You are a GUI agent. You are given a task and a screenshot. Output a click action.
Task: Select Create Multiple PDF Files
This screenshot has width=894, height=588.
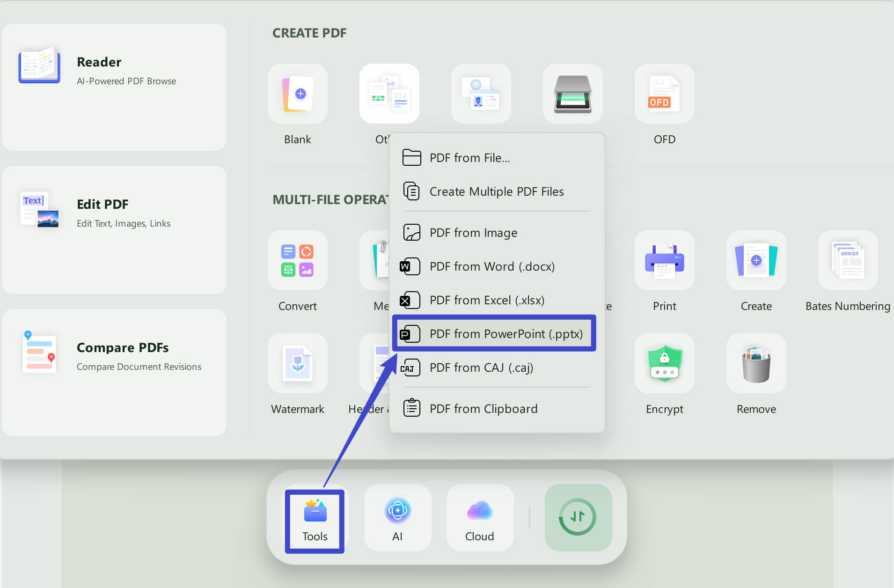tap(497, 191)
